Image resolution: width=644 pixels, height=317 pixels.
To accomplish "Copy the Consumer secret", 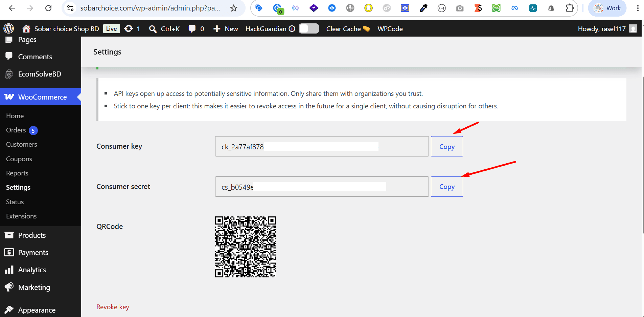I will point(447,187).
